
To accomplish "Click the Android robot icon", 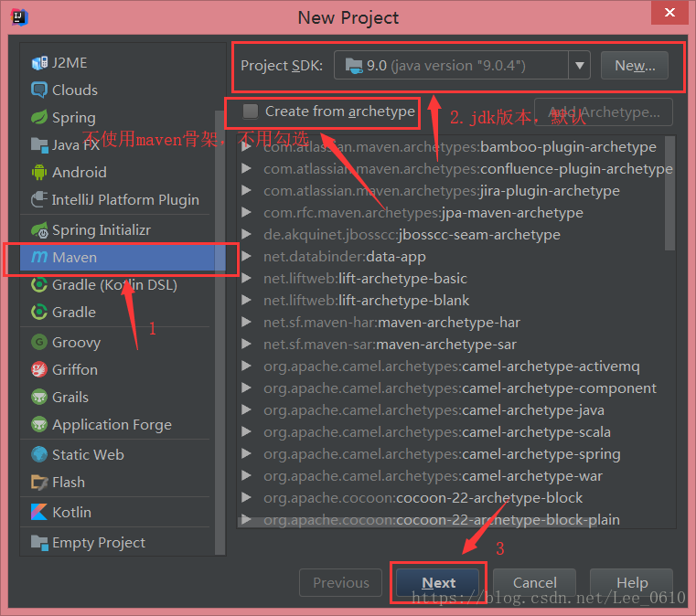I will pyautogui.click(x=39, y=172).
